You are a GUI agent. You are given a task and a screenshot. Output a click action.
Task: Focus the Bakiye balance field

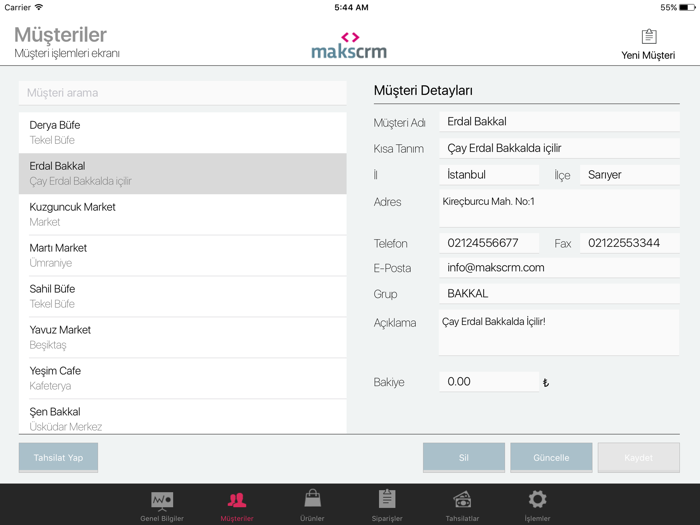488,382
